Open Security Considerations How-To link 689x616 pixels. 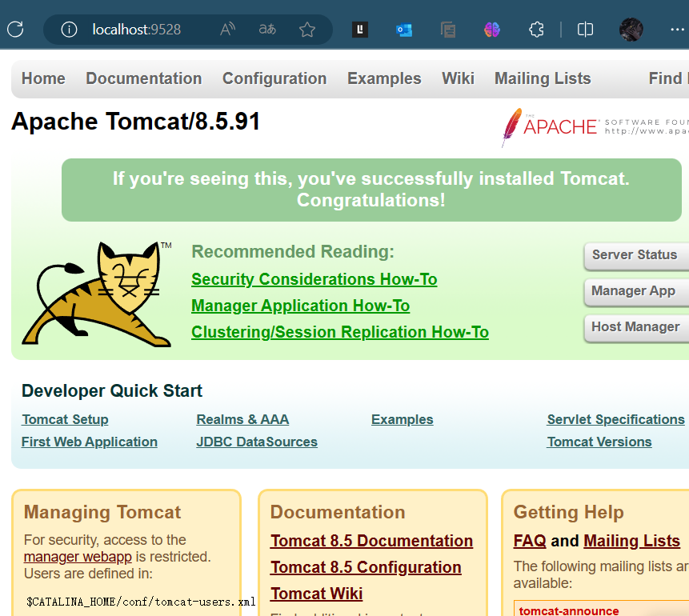(314, 279)
